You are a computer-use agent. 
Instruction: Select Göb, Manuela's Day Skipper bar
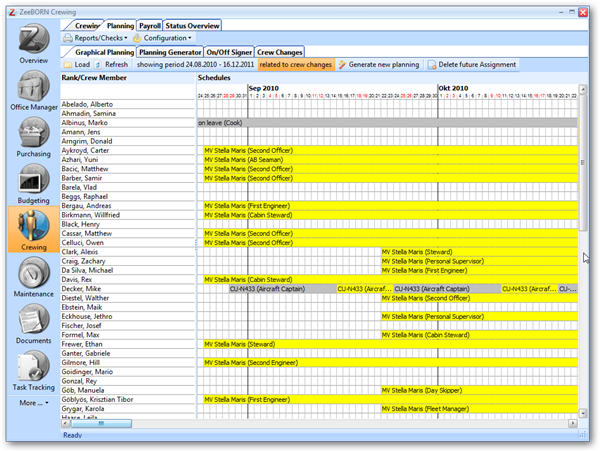point(479,390)
